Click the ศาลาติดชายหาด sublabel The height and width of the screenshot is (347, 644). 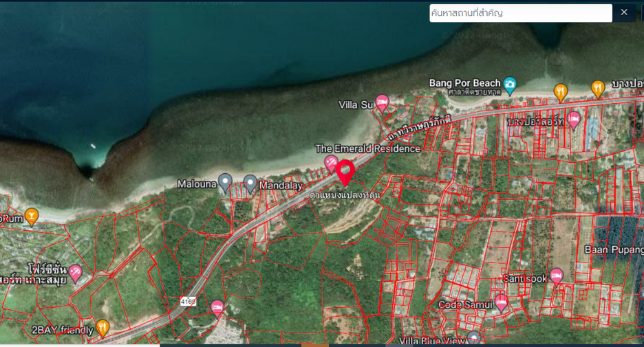click(474, 92)
